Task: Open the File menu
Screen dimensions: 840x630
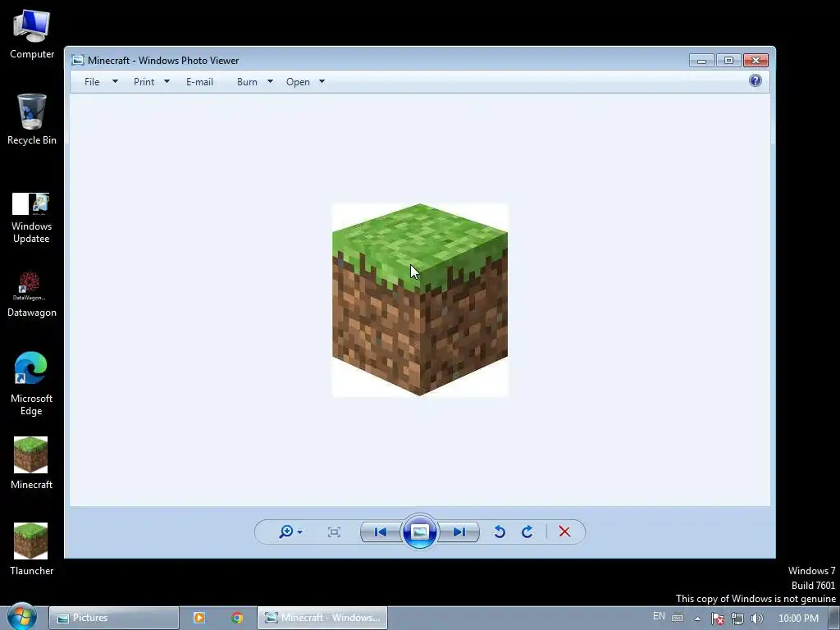Action: (92, 82)
